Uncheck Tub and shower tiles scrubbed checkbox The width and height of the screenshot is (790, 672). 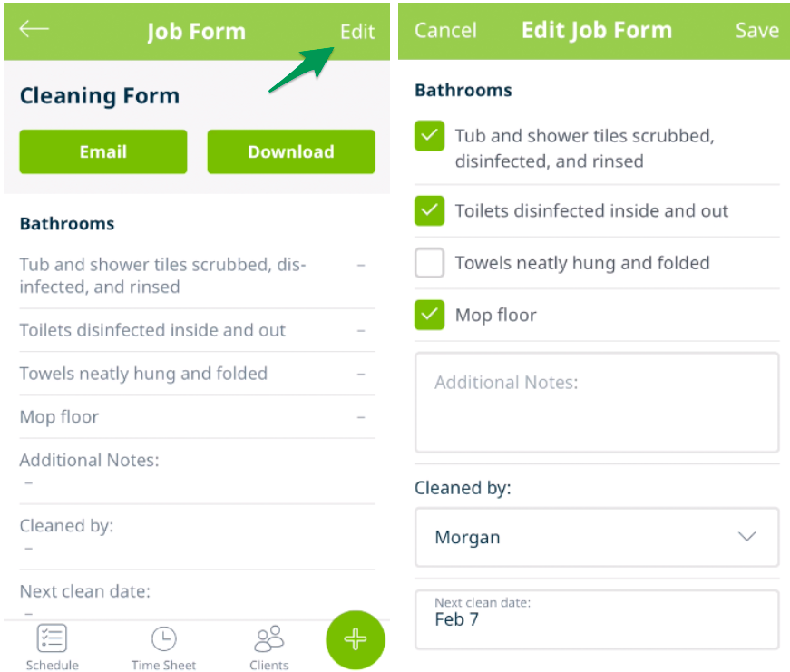point(429,136)
